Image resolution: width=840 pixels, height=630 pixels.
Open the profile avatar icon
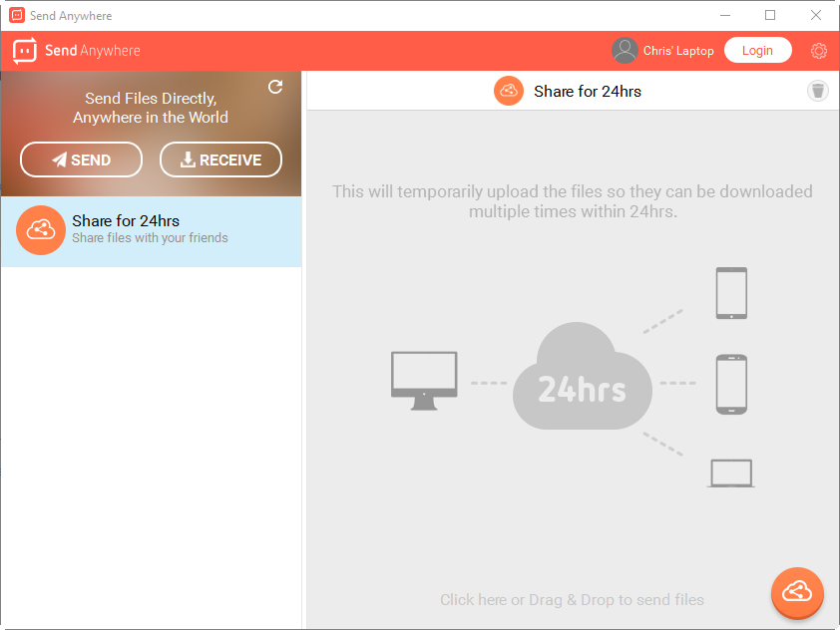click(x=625, y=51)
